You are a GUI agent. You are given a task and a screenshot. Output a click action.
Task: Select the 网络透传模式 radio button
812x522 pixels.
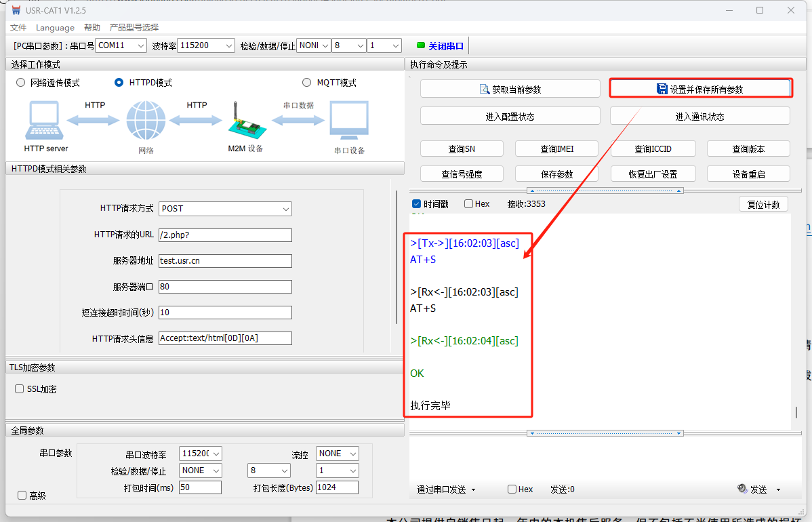coord(20,83)
